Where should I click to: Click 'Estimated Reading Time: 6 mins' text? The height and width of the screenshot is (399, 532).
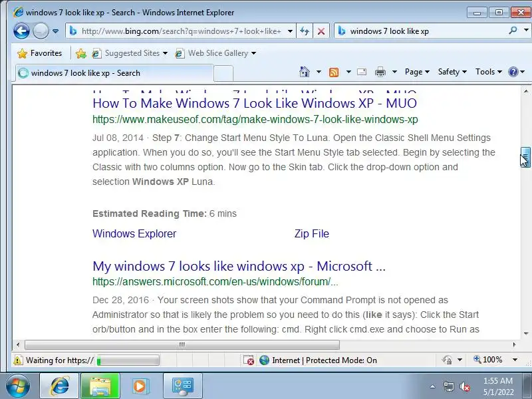[164, 213]
